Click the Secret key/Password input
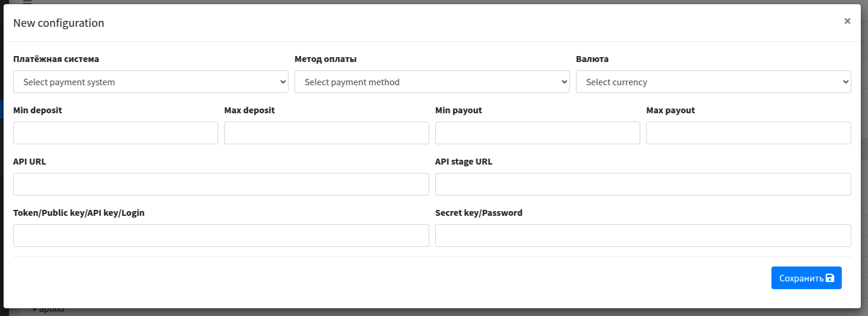 click(643, 236)
